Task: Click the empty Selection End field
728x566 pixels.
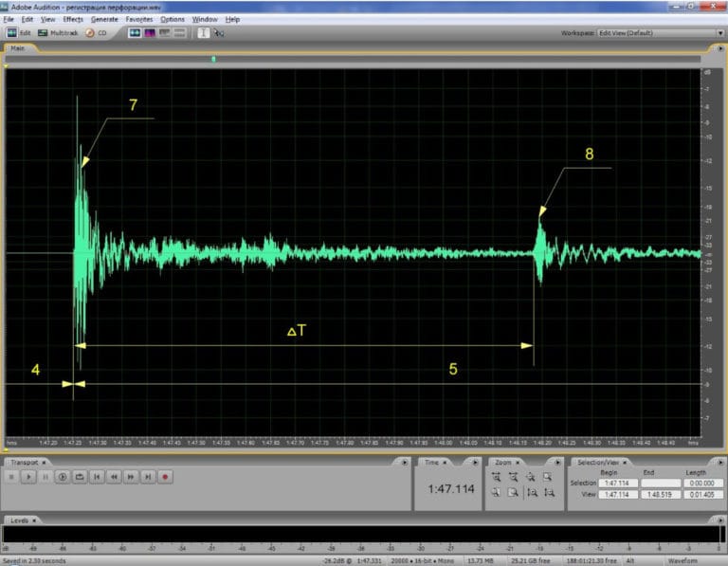Action: click(x=661, y=484)
